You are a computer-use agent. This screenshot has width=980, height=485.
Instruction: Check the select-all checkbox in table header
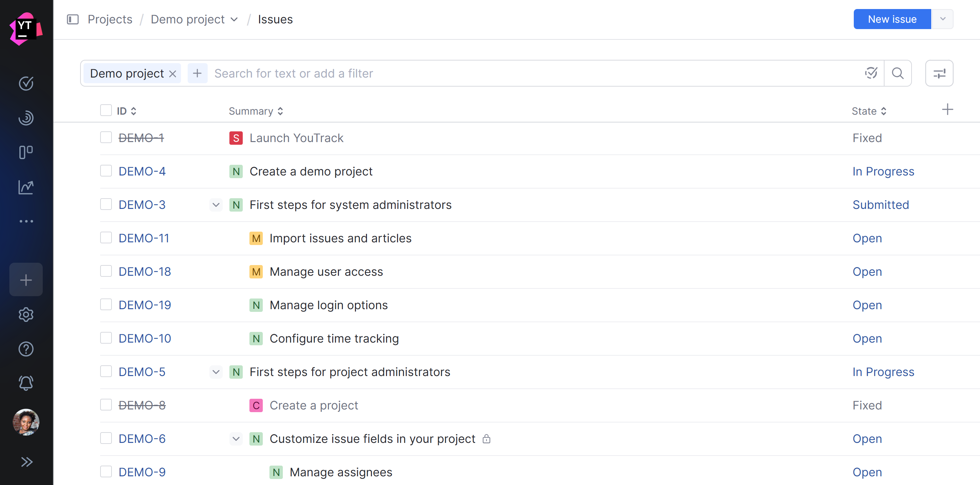(x=106, y=110)
